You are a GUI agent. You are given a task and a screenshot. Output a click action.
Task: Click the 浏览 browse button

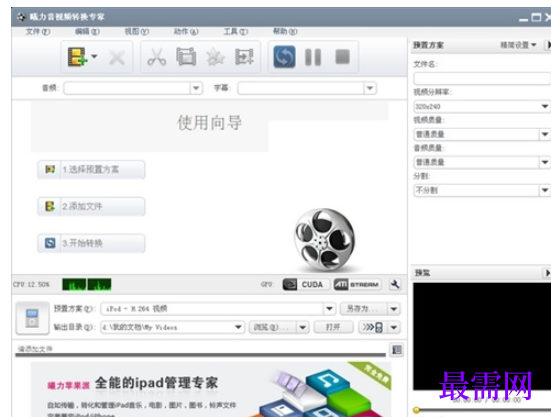[272, 327]
